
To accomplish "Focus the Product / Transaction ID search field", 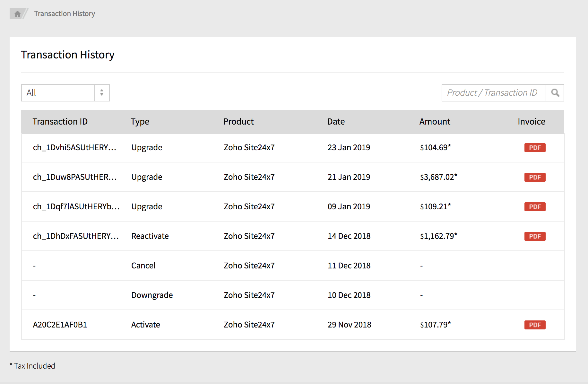I will (x=494, y=93).
